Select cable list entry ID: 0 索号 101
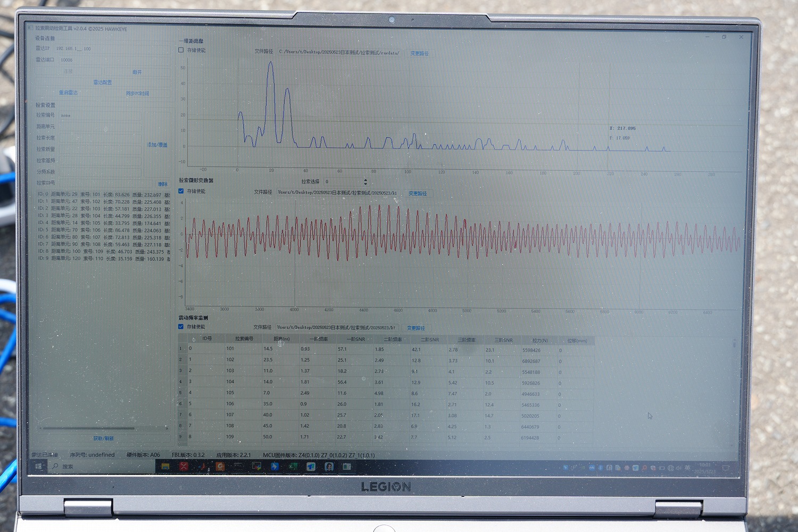The height and width of the screenshot is (532, 798). [x=101, y=195]
